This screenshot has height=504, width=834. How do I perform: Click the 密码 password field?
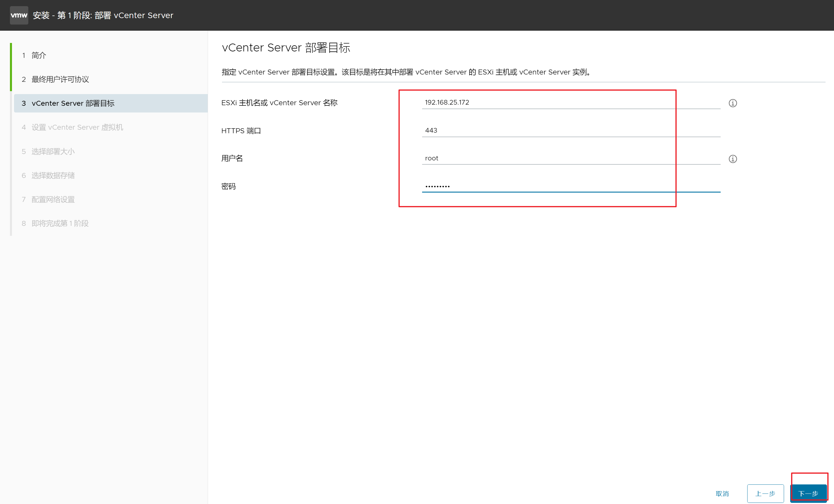tap(571, 186)
